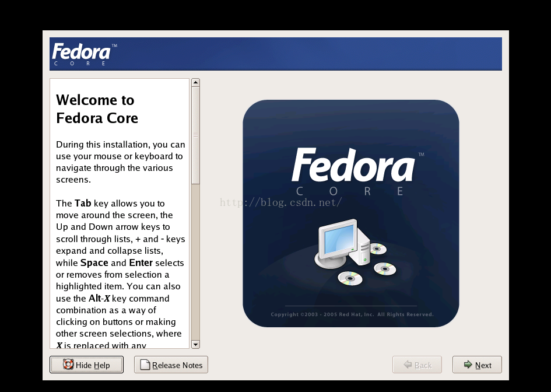Click the help panel scroll up arrow

click(x=195, y=83)
